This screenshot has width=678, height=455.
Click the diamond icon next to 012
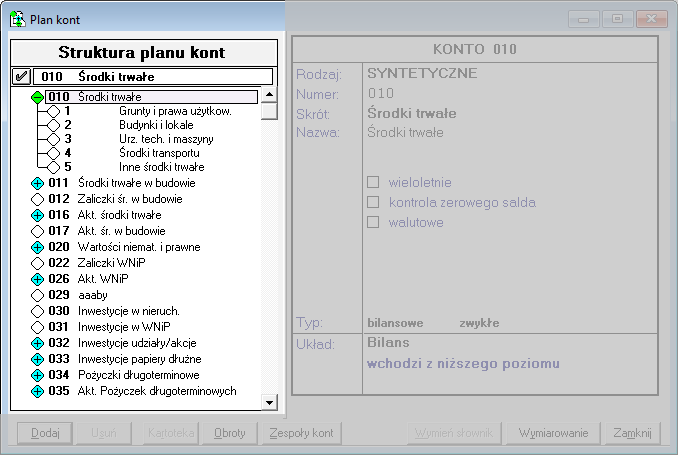(x=37, y=199)
